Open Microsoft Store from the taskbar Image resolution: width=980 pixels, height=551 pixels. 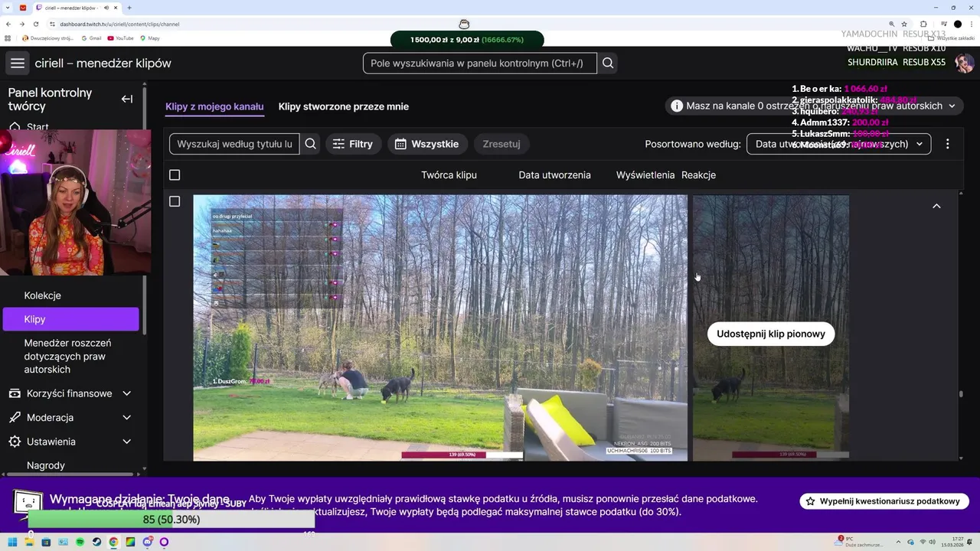click(46, 542)
